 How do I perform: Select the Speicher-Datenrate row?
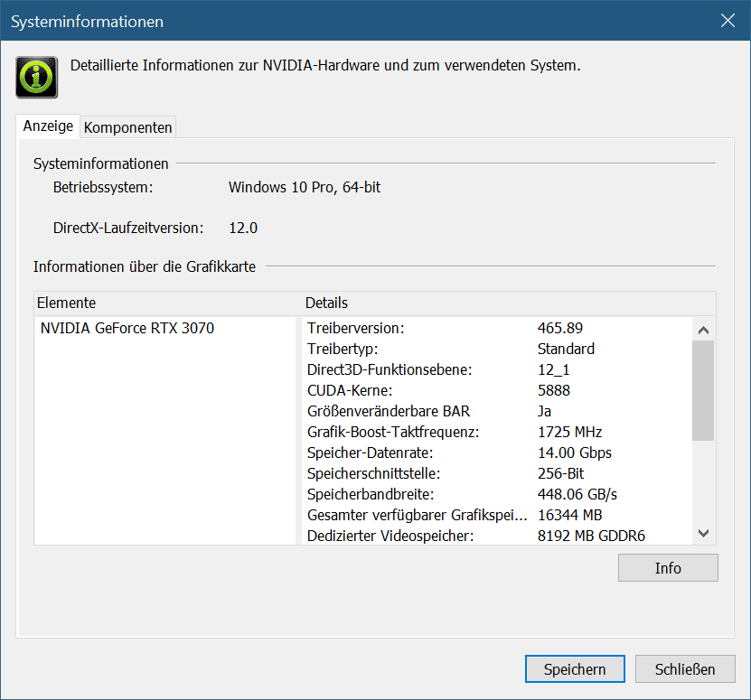click(x=497, y=453)
